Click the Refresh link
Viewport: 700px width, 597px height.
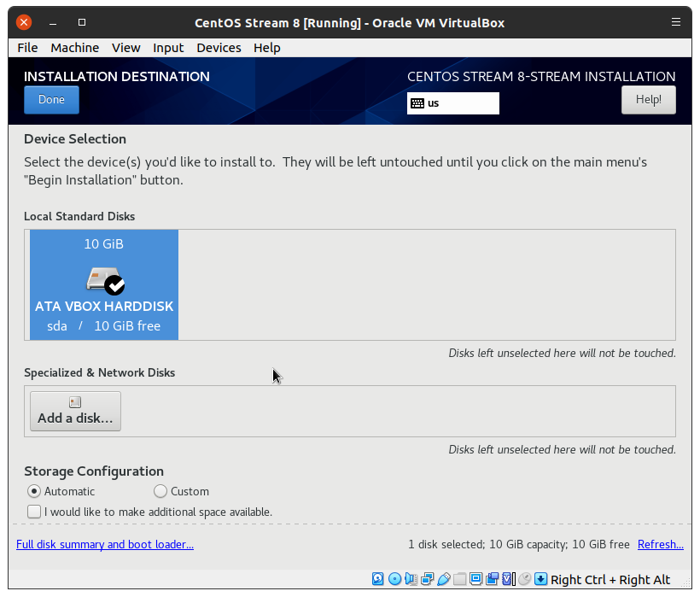coord(660,544)
